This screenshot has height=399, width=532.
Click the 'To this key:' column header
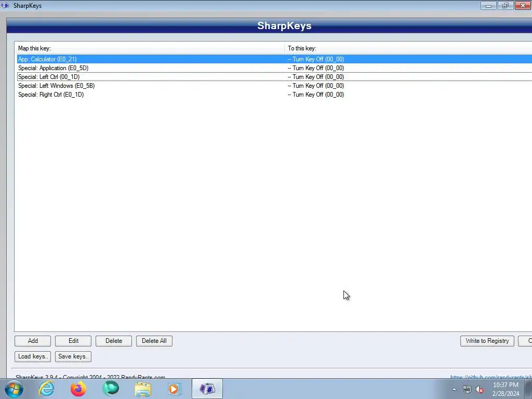[408, 48]
